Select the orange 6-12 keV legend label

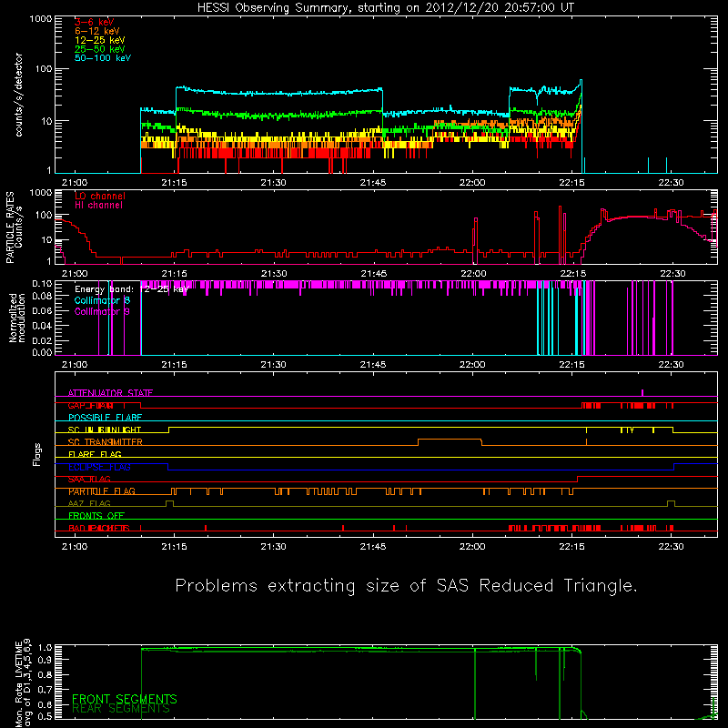pyautogui.click(x=97, y=31)
